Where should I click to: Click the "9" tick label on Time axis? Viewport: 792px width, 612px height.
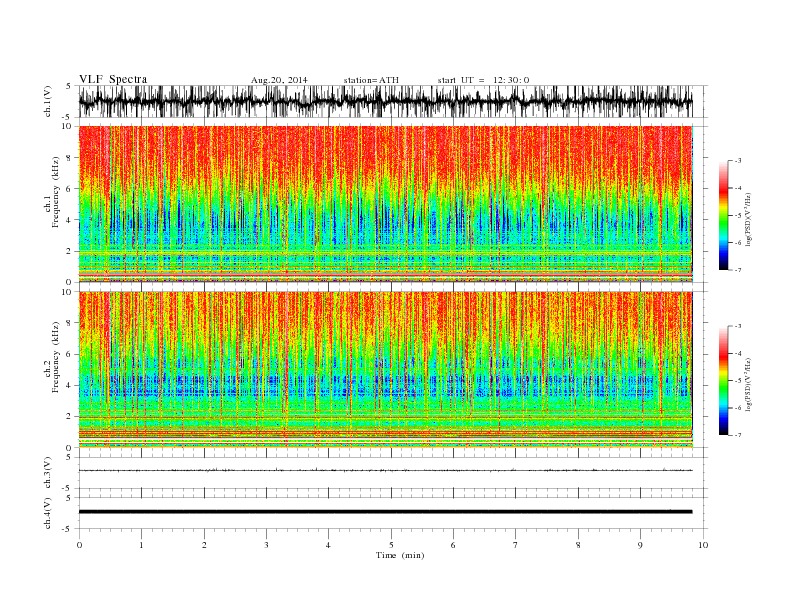click(640, 545)
